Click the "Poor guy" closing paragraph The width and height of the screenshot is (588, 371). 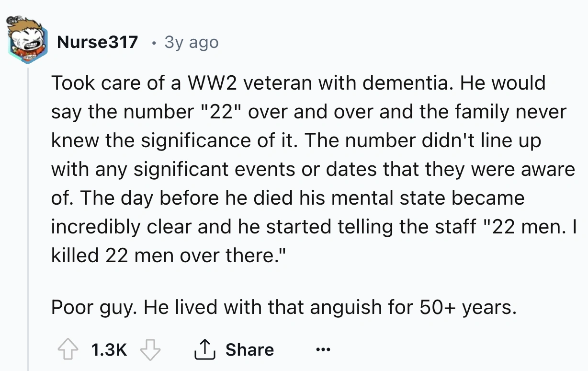[x=283, y=307]
